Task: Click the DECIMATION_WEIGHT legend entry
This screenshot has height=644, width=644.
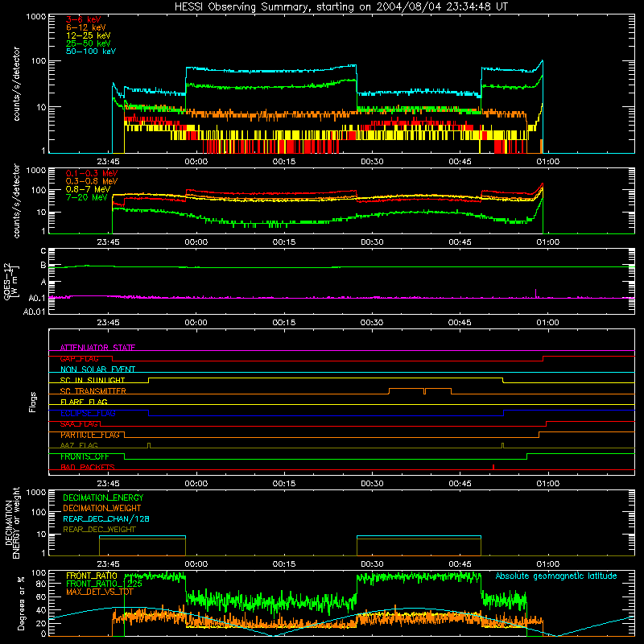Action: (x=102, y=508)
